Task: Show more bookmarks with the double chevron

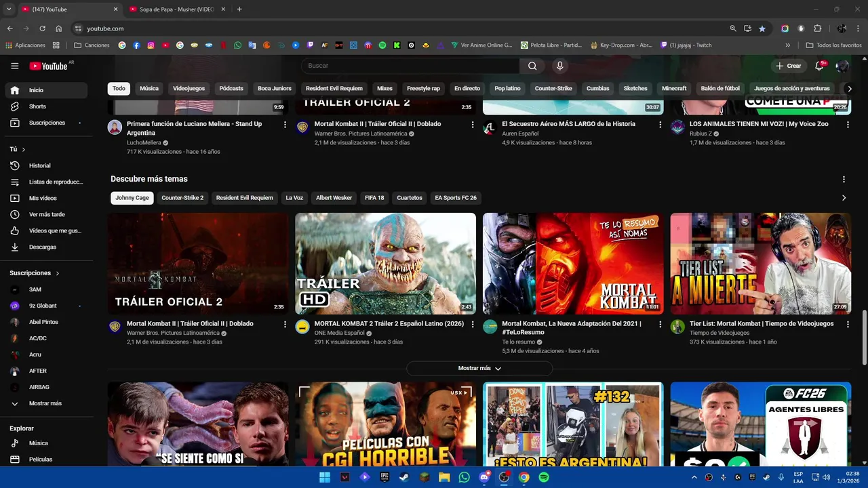Action: point(787,45)
